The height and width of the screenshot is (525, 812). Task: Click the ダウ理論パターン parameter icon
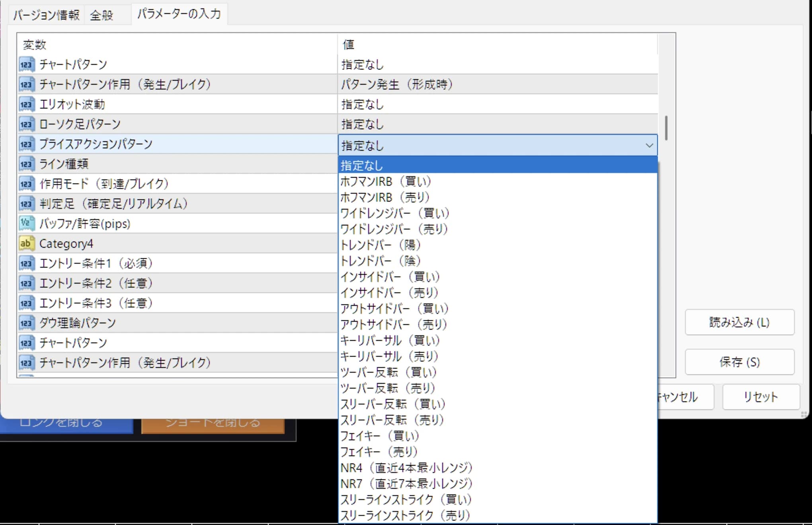pos(26,323)
